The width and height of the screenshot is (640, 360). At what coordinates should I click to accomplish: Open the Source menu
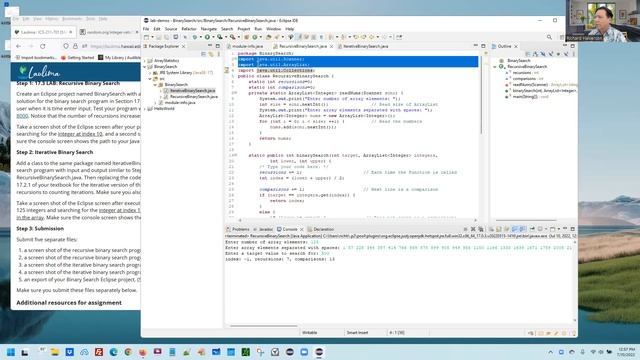(x=171, y=29)
